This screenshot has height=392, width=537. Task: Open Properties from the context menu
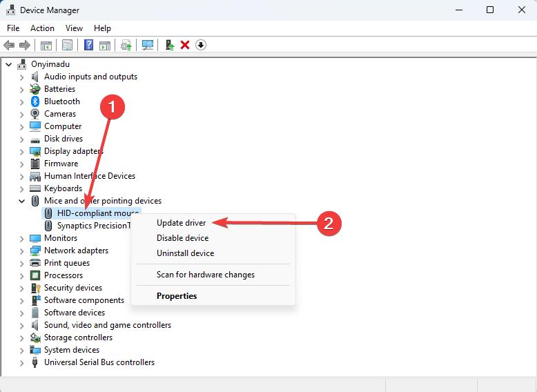pyautogui.click(x=177, y=296)
